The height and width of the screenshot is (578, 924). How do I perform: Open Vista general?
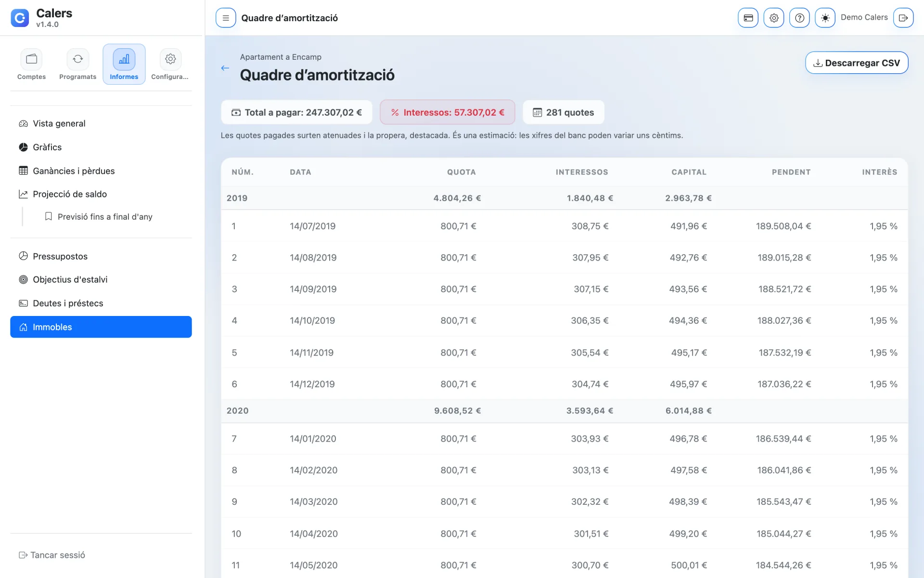(x=101, y=123)
